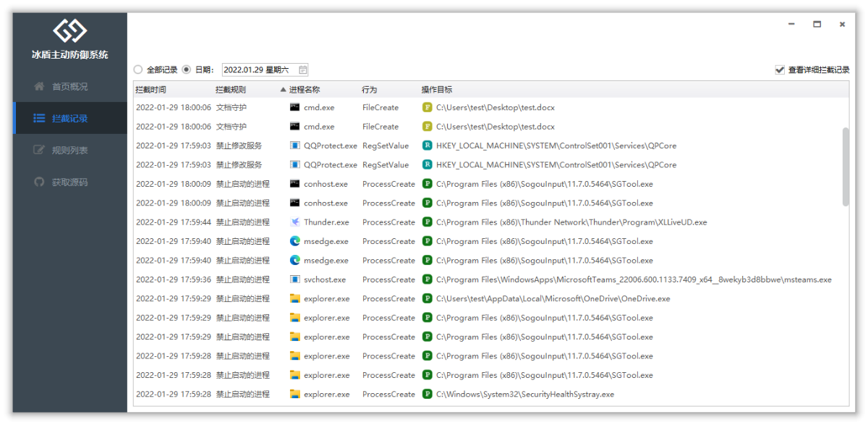This screenshot has width=868, height=425.
Task: Select the 全部记录 radio button
Action: tap(138, 70)
